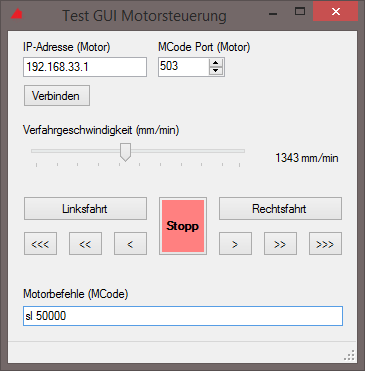The width and height of the screenshot is (365, 371).
Task: Click the Verfahrgeschwindigkeit slider thumb
Action: click(125, 152)
